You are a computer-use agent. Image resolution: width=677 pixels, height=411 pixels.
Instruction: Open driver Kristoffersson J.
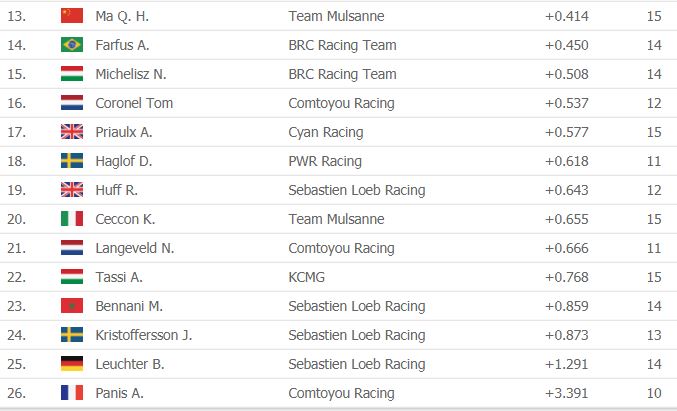click(143, 335)
